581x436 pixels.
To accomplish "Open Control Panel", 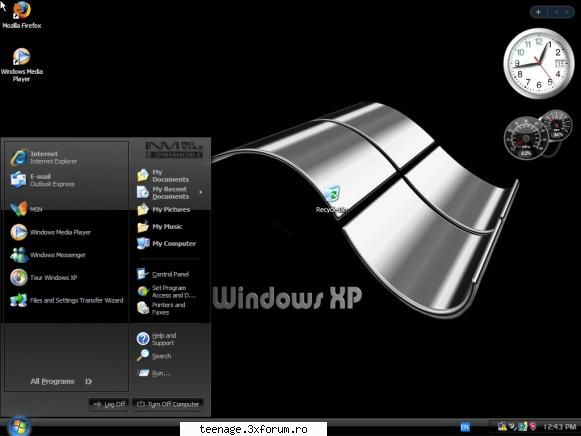I will 163,274.
